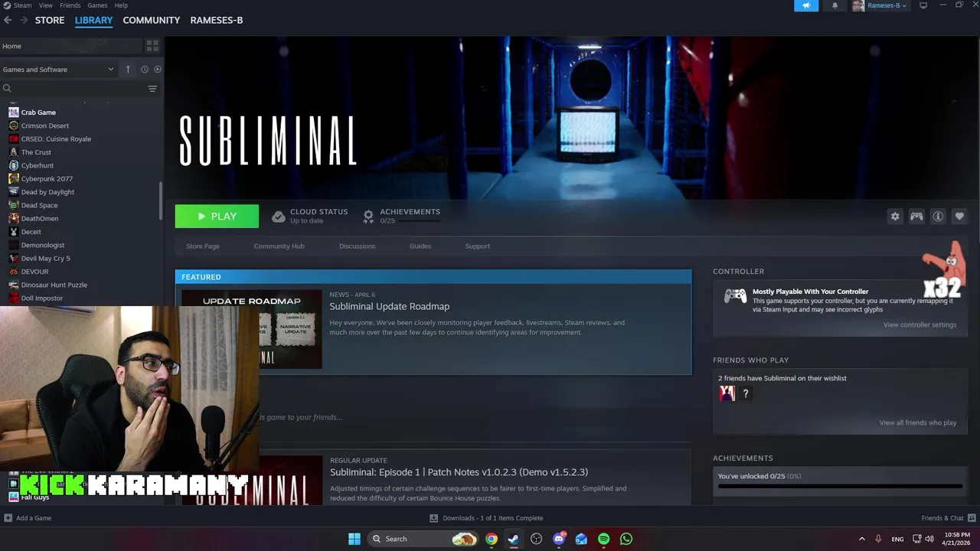Screen dimensions: 980x551
Task: Select Crimson Desert in library list
Action: point(45,126)
